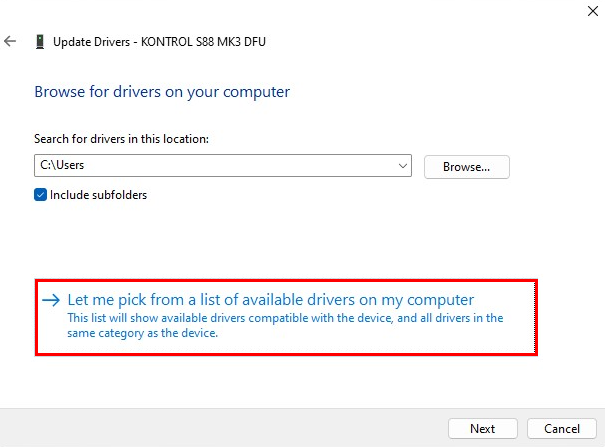
Task: Click the Next button
Action: click(483, 428)
